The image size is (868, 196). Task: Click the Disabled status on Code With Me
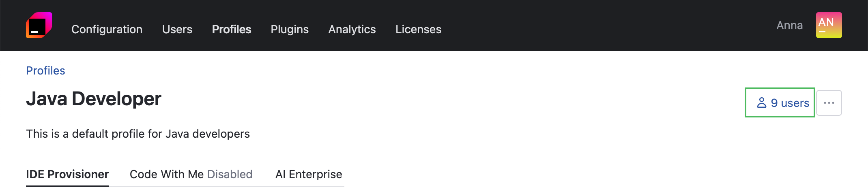tap(230, 174)
